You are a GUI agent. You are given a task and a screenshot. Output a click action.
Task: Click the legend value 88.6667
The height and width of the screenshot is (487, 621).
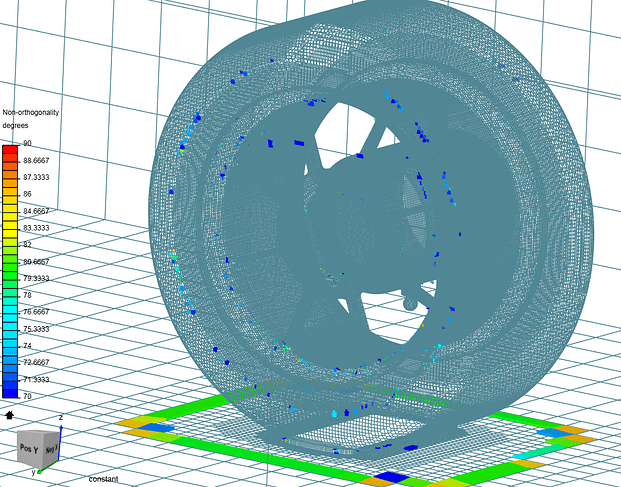pyautogui.click(x=36, y=160)
